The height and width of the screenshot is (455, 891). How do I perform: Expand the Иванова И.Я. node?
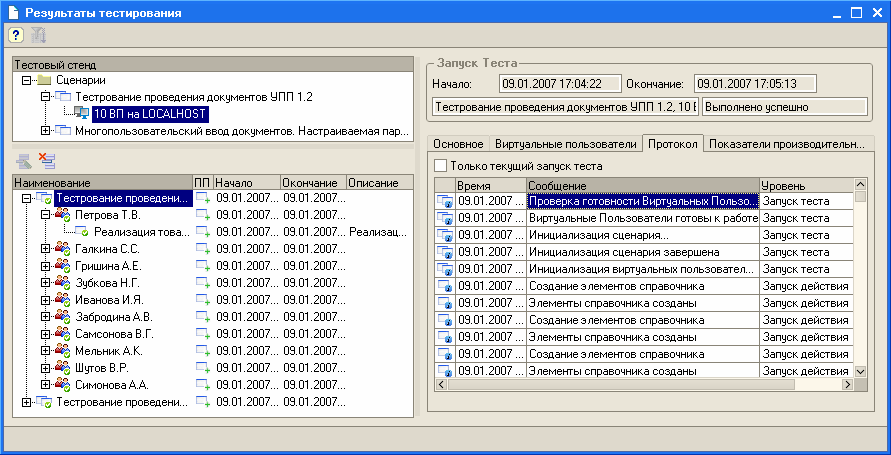[x=45, y=300]
